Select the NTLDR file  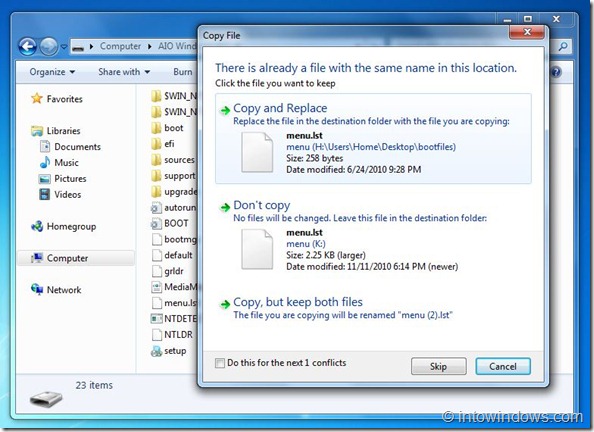(178, 335)
